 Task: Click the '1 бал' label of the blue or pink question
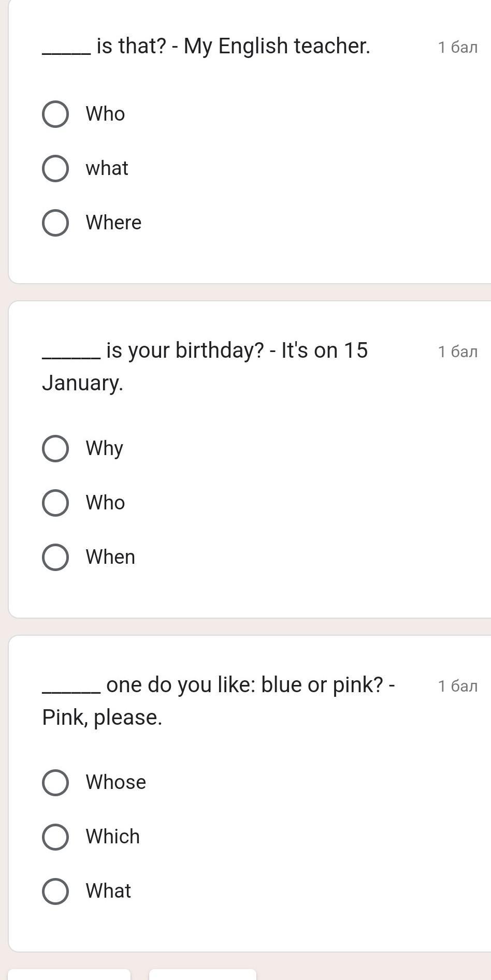tap(457, 686)
